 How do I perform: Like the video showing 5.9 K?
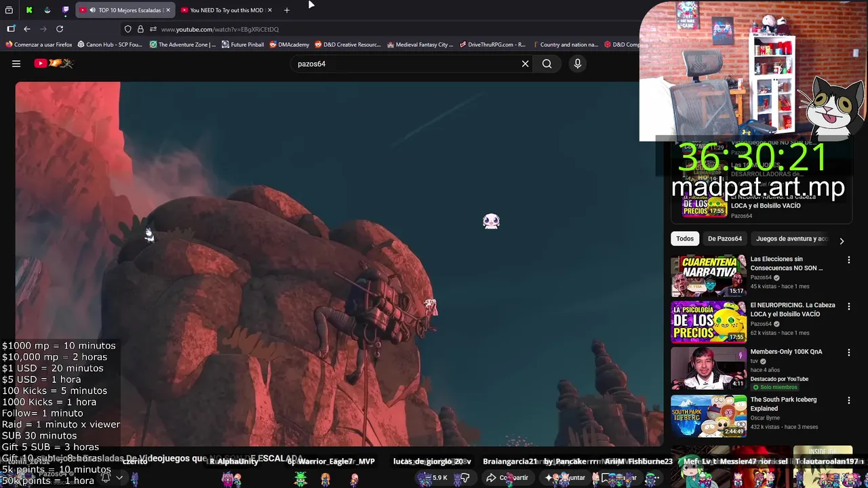433,478
